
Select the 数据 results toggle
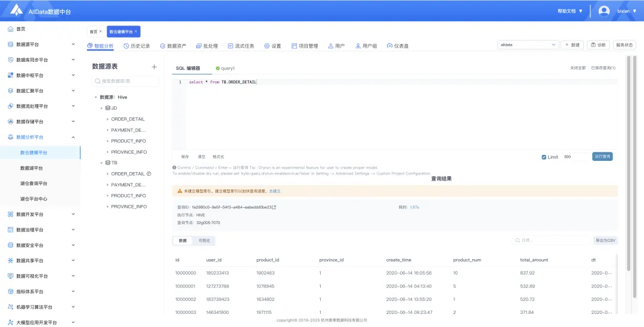tap(183, 241)
